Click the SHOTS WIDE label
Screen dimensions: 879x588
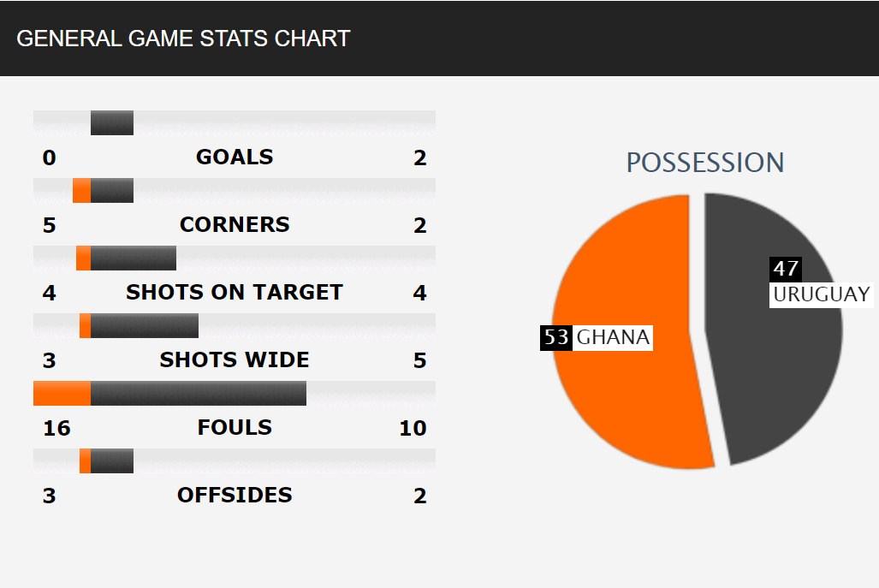tap(235, 359)
